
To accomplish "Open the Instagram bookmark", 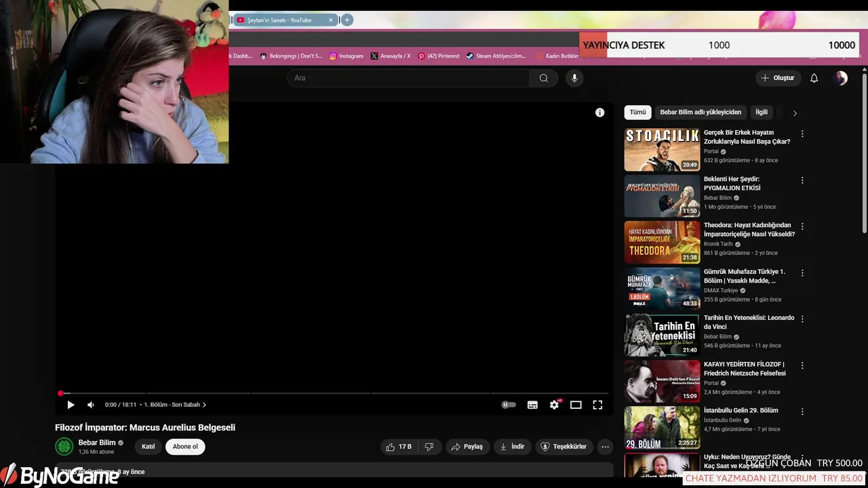I will point(347,56).
